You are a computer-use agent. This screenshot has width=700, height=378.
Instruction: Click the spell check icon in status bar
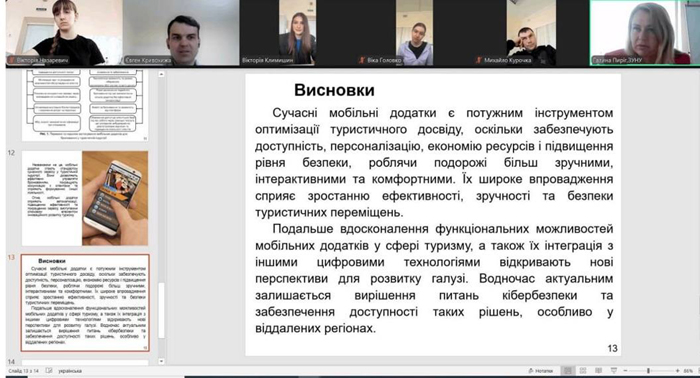click(x=49, y=370)
